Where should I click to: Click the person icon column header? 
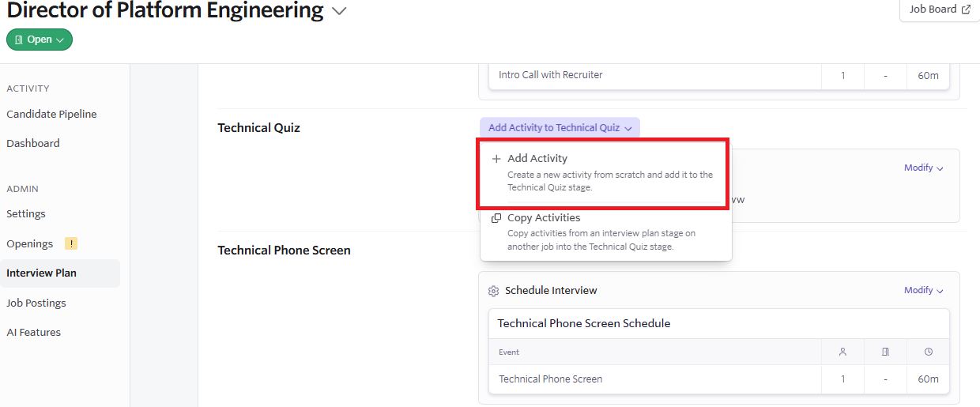tap(842, 352)
